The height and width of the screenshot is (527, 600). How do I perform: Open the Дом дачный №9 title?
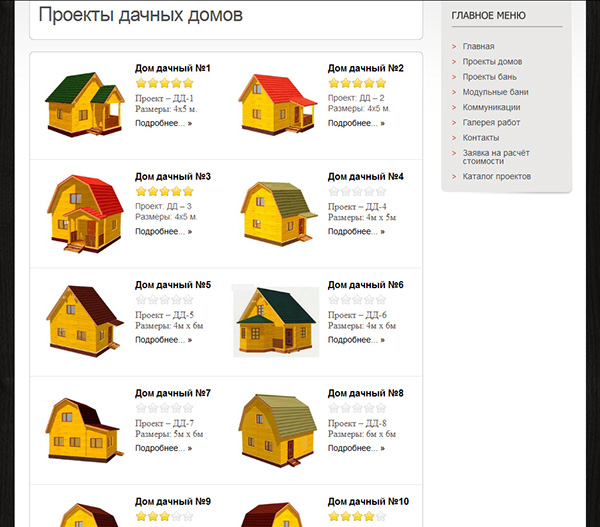pos(173,502)
